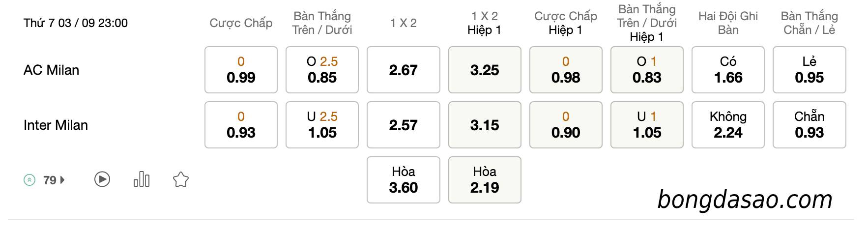Pick Lẻ odd goals at 0.95

[810, 70]
